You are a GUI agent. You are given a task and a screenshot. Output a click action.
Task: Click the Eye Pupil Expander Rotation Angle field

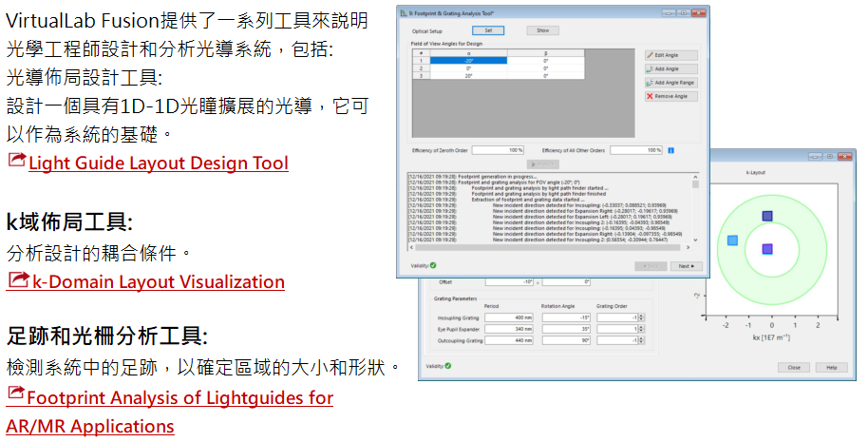click(566, 330)
